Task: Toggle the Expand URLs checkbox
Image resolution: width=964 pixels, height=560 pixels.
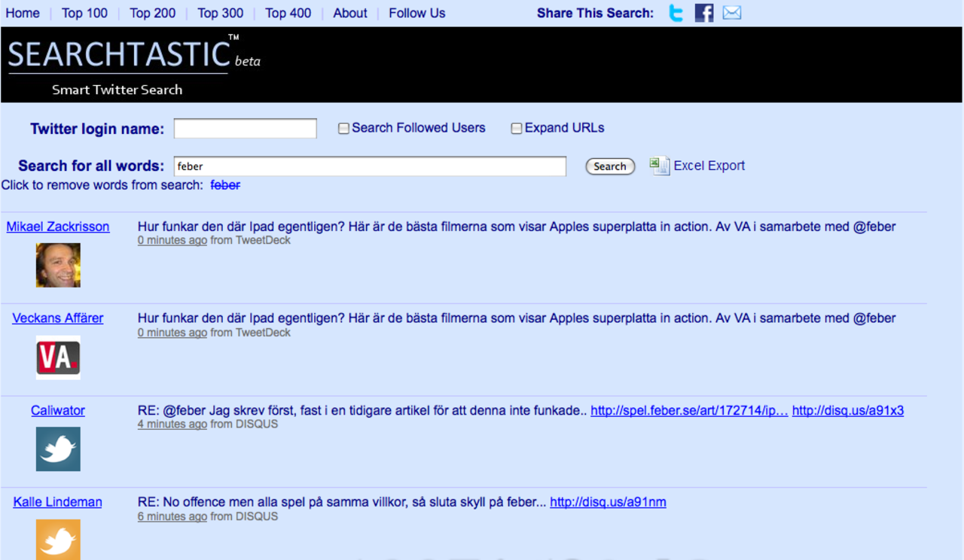Action: coord(517,129)
